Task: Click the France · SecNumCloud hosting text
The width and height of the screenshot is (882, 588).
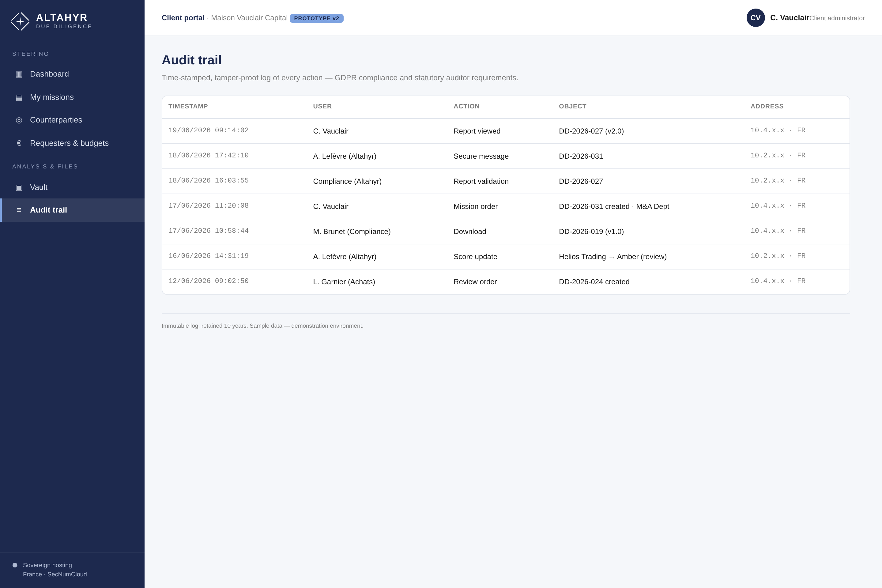Action: tap(55, 575)
